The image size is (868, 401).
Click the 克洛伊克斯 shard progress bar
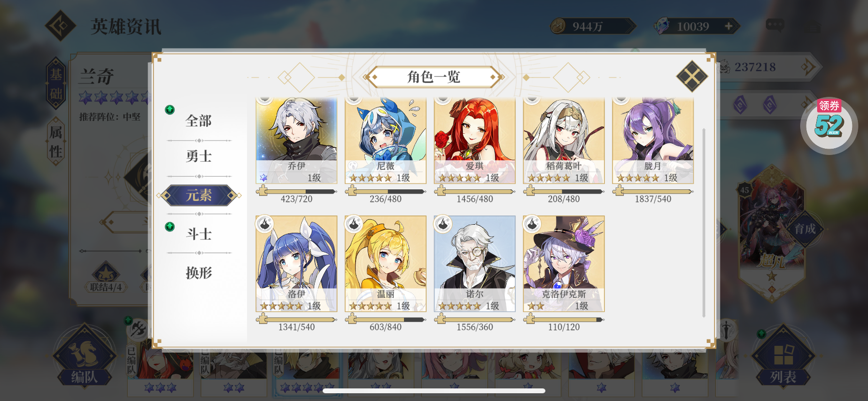coord(564,320)
